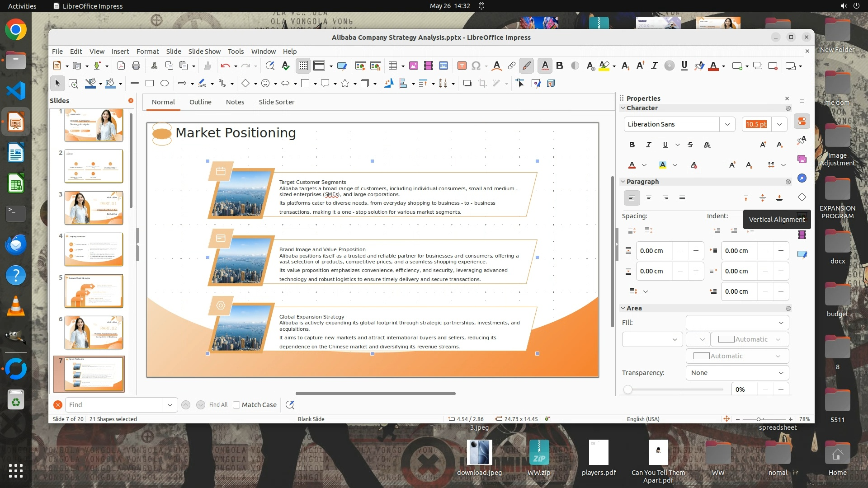Image resolution: width=868 pixels, height=488 pixels.
Task: Collapse the Paragraph section
Action: pyautogui.click(x=623, y=182)
